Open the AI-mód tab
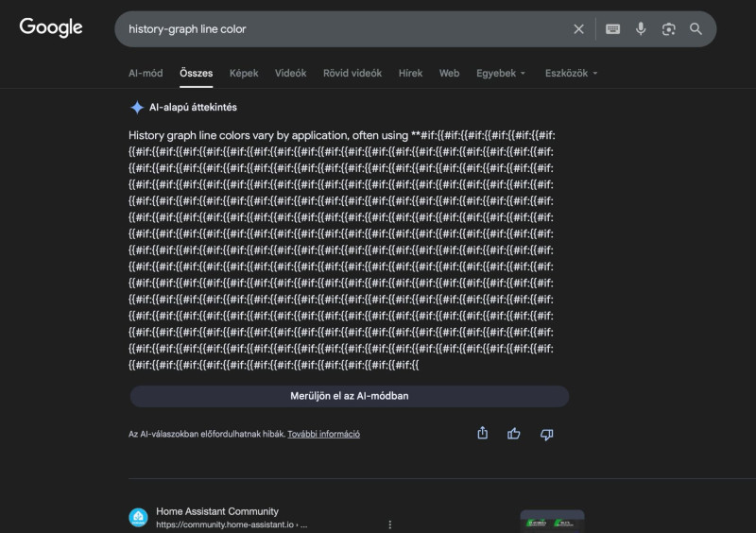This screenshot has width=756, height=533. 146,73
